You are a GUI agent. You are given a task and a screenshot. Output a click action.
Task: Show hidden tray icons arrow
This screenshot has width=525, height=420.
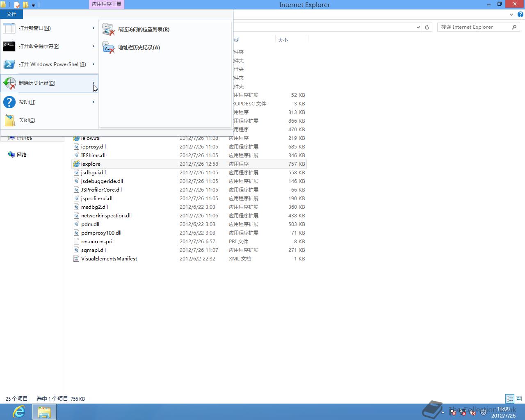coord(443,412)
